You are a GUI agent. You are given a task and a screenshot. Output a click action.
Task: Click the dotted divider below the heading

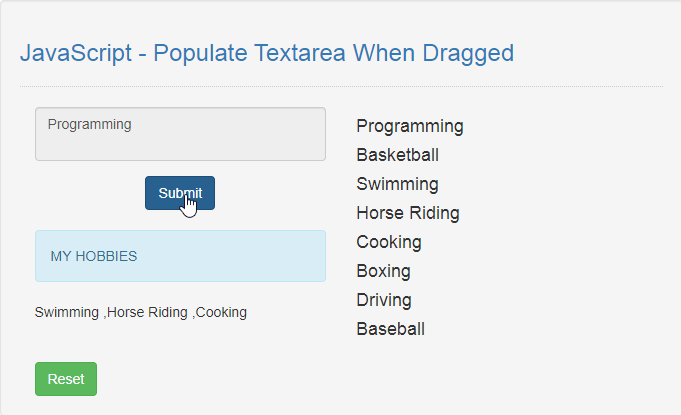coord(341,86)
